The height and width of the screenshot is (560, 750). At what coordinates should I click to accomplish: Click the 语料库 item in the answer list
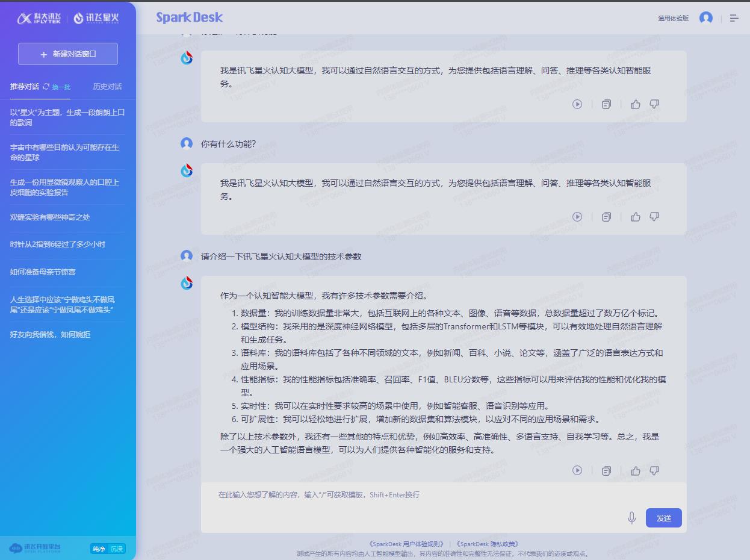click(x=451, y=359)
